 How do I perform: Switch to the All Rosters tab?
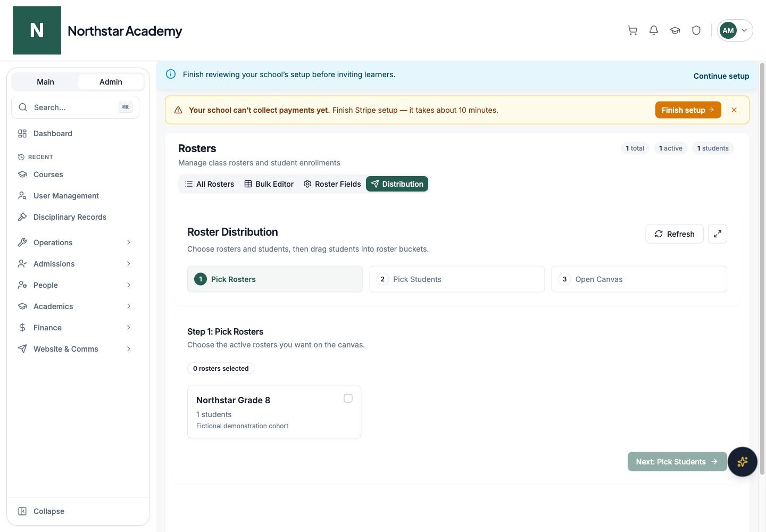tap(210, 184)
